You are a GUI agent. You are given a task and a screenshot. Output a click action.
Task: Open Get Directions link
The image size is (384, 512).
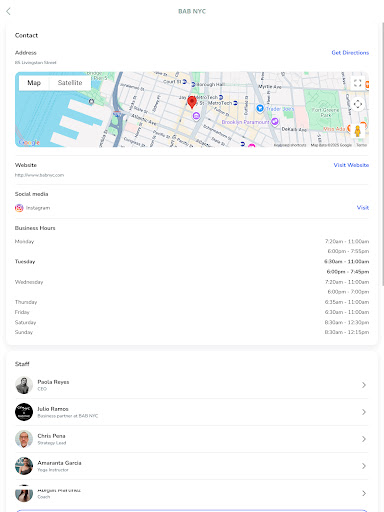click(350, 53)
